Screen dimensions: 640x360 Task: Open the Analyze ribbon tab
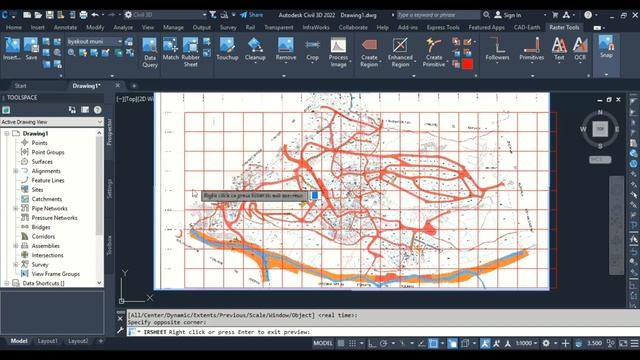coord(123,27)
